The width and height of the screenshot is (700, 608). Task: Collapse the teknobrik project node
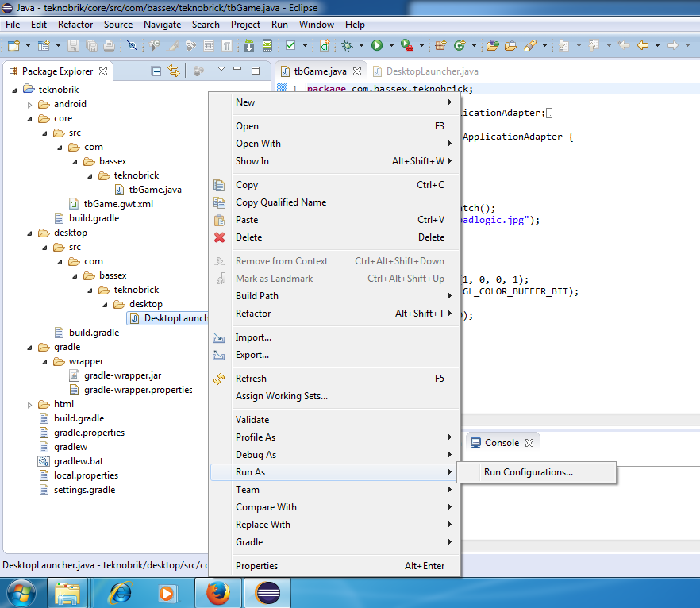click(15, 90)
